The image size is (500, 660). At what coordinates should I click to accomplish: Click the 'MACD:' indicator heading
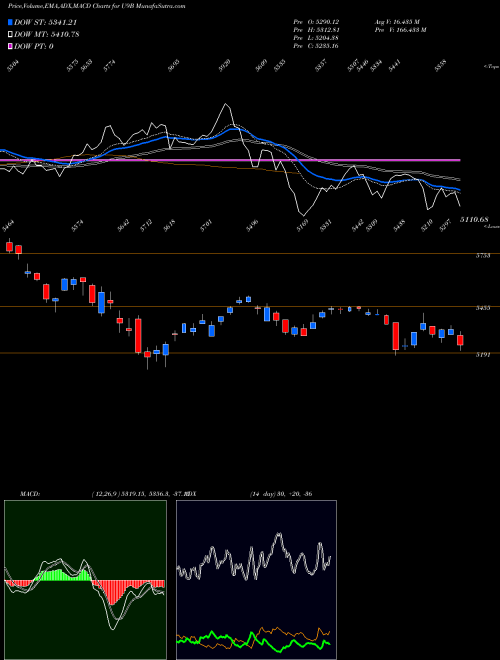30,494
